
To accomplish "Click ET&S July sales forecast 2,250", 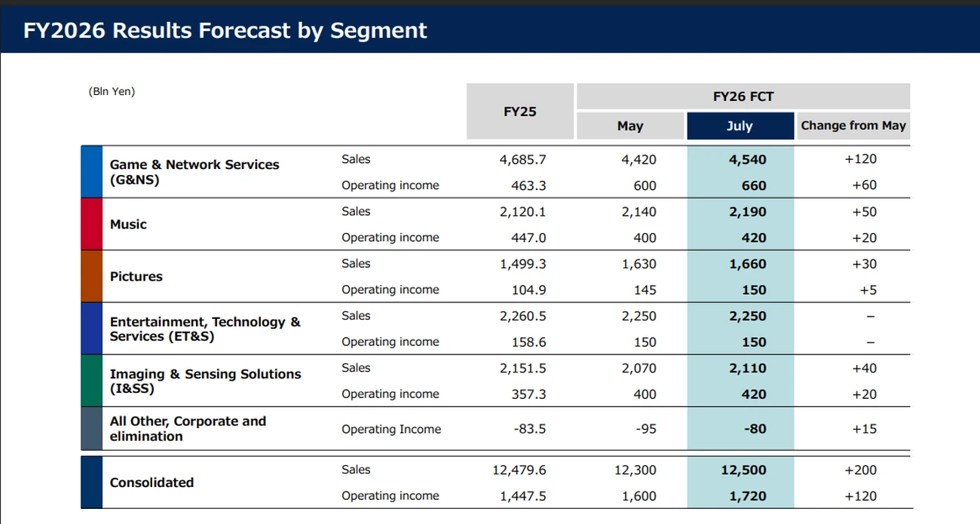I will coord(748,316).
